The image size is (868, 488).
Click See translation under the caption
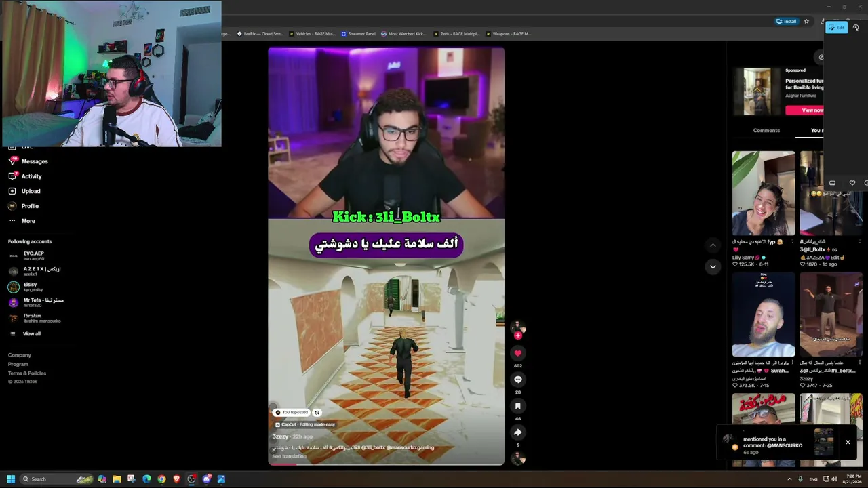pos(289,456)
